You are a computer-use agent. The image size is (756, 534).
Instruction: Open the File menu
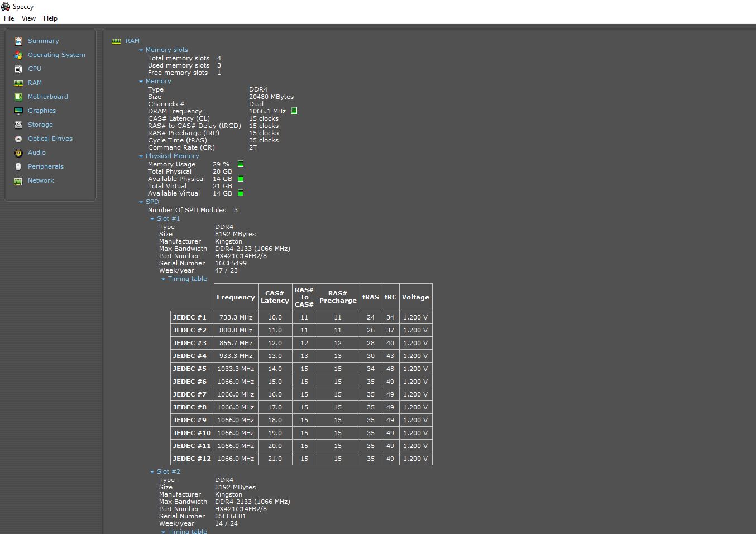pos(9,18)
